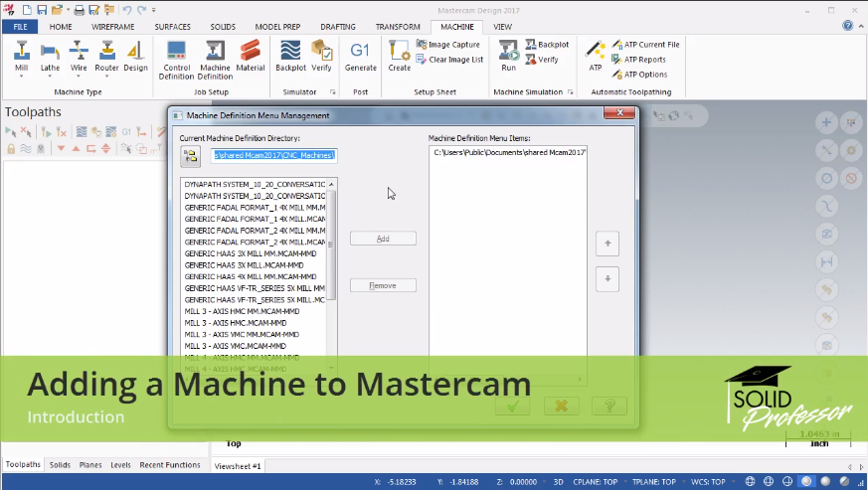Select MILL 3 - AXIS VMC.MCAM-MMD
This screenshot has width=868, height=491.
point(236,346)
